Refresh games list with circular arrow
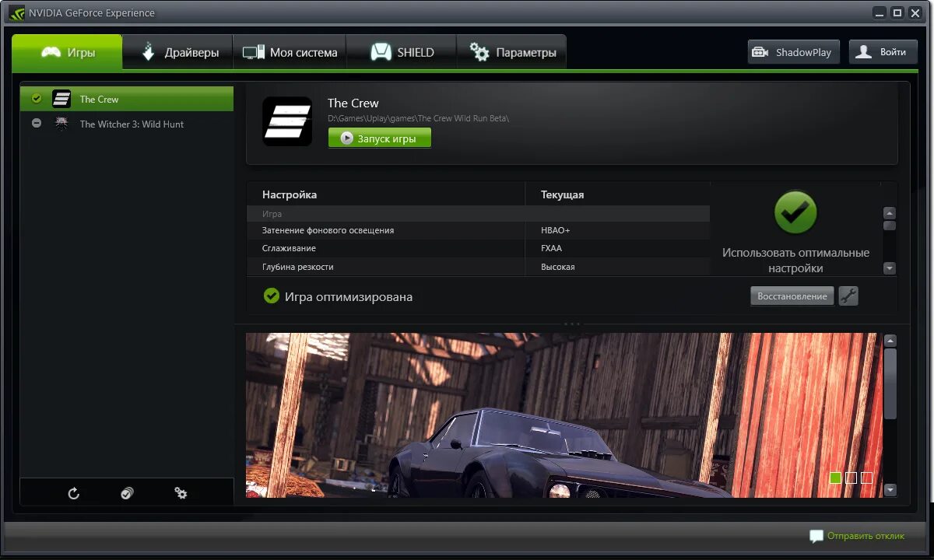Viewport: 934px width, 560px height. [74, 493]
